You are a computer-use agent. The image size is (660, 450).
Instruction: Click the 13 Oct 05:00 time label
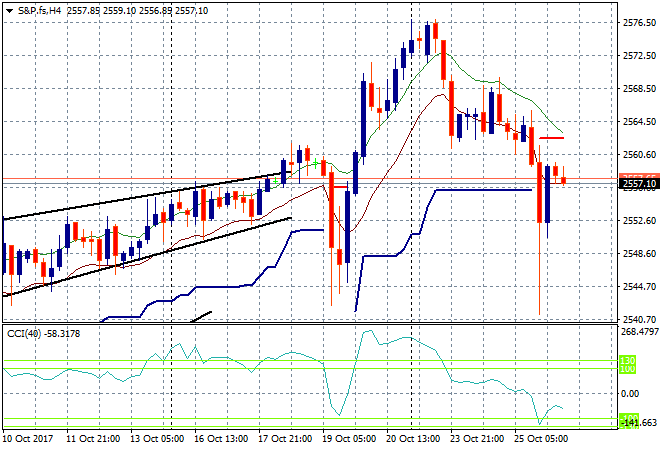pyautogui.click(x=157, y=439)
